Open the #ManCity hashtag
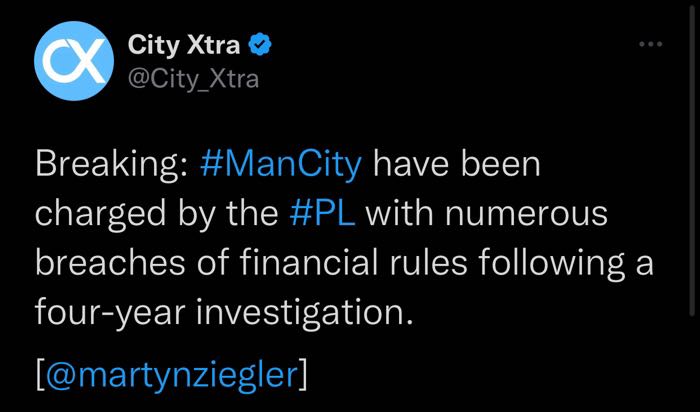This screenshot has width=700, height=412. [281, 165]
